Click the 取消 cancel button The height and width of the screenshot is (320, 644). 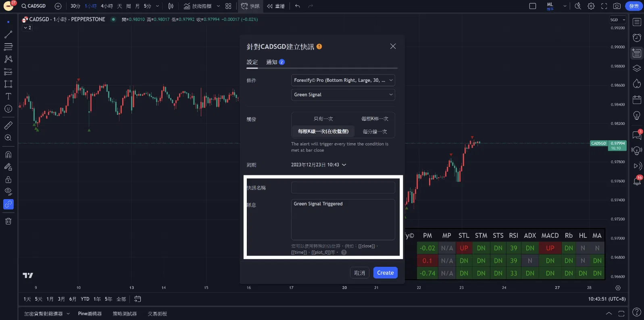[359, 273]
